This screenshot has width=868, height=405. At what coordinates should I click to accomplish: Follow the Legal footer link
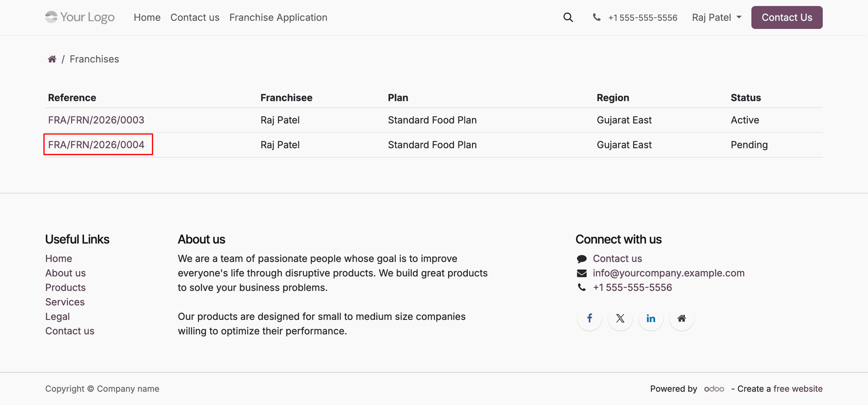(57, 316)
